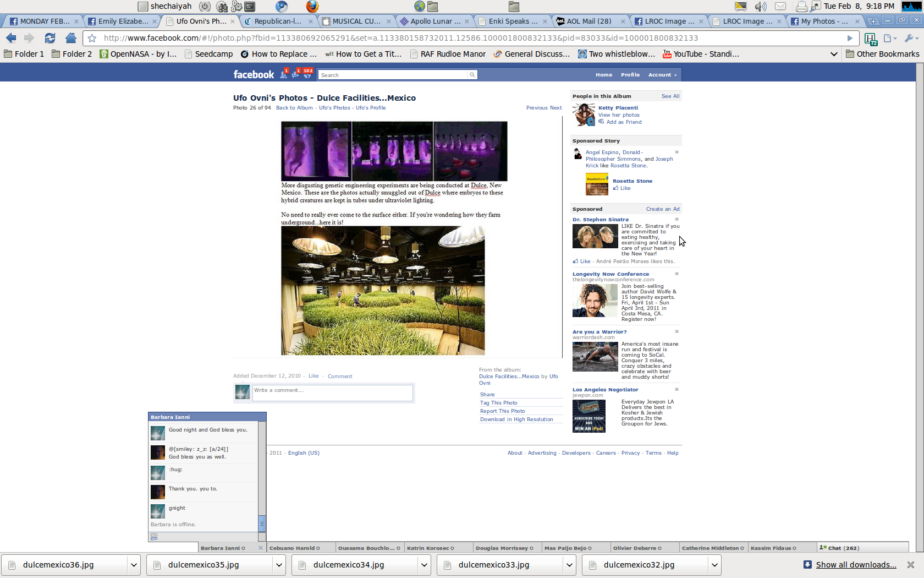The image size is (924, 578).
Task: Switch to the Enki Speaks tab
Action: 509,21
